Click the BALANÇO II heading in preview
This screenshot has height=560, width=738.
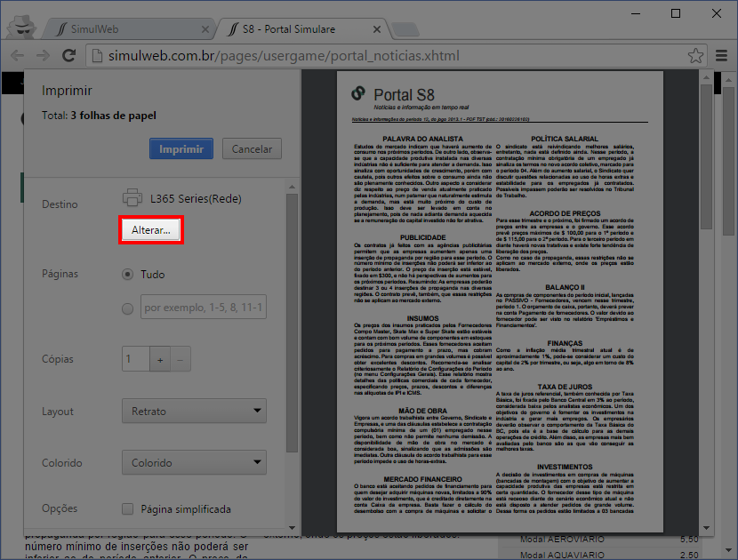coord(565,287)
